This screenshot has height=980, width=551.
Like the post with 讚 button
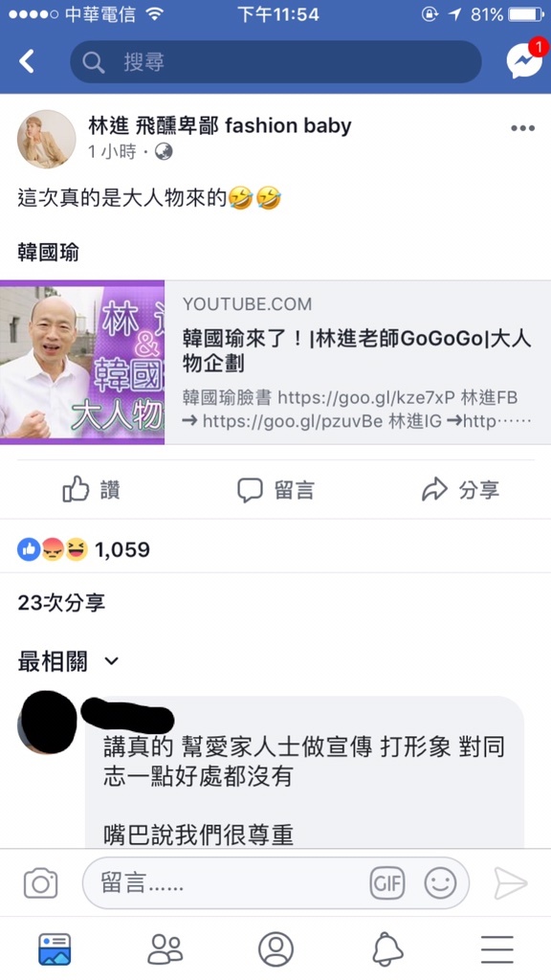91,490
